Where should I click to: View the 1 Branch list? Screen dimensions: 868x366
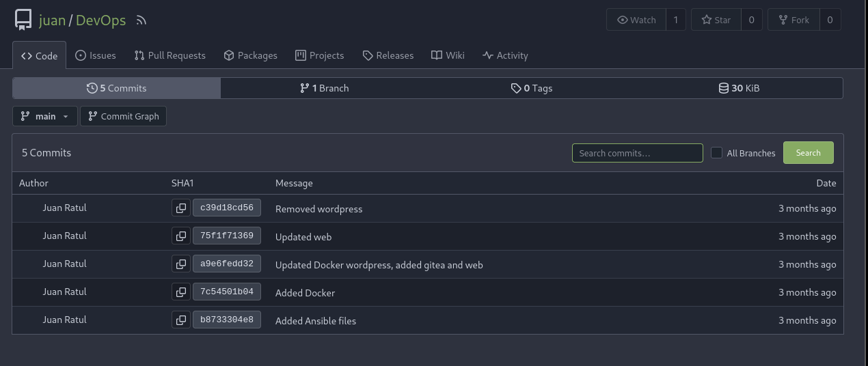[x=325, y=88]
